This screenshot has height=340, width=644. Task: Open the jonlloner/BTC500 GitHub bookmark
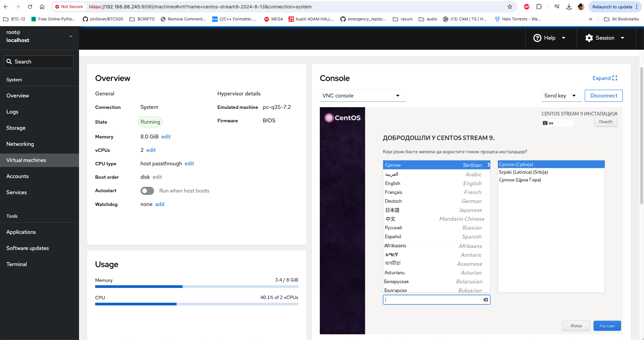click(103, 19)
